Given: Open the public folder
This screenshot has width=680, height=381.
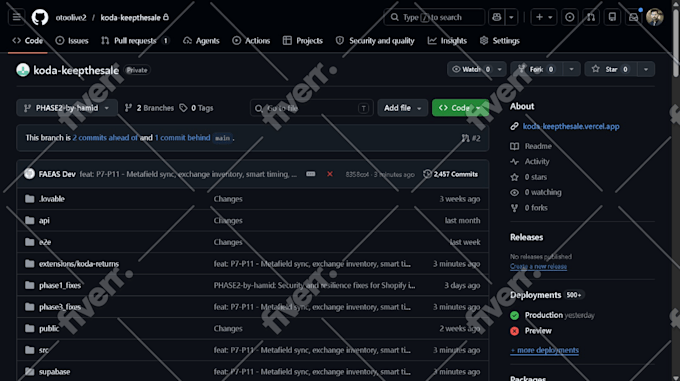Looking at the screenshot, I should coord(49,329).
